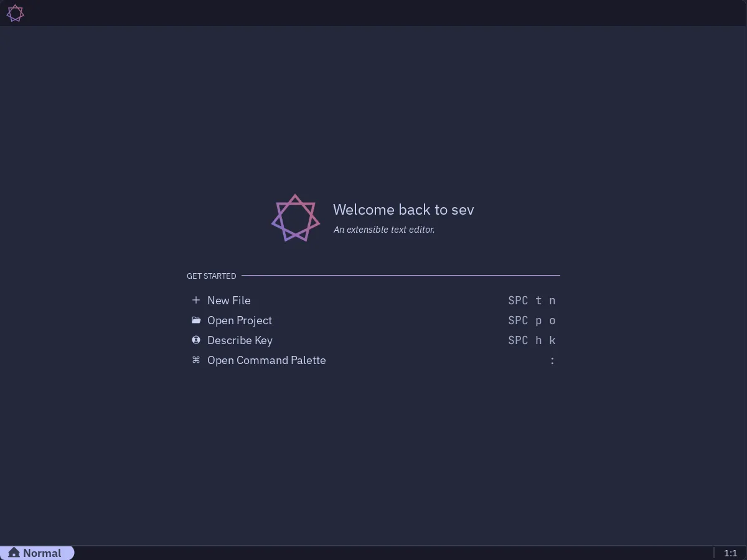Screen dimensions: 747x560
Task: Click the colon shortcut for command palette
Action: (552, 360)
